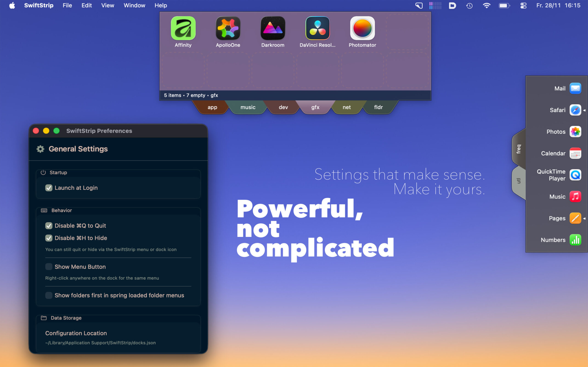
Task: Launch QuickTime Player from side dock
Action: coord(575,175)
